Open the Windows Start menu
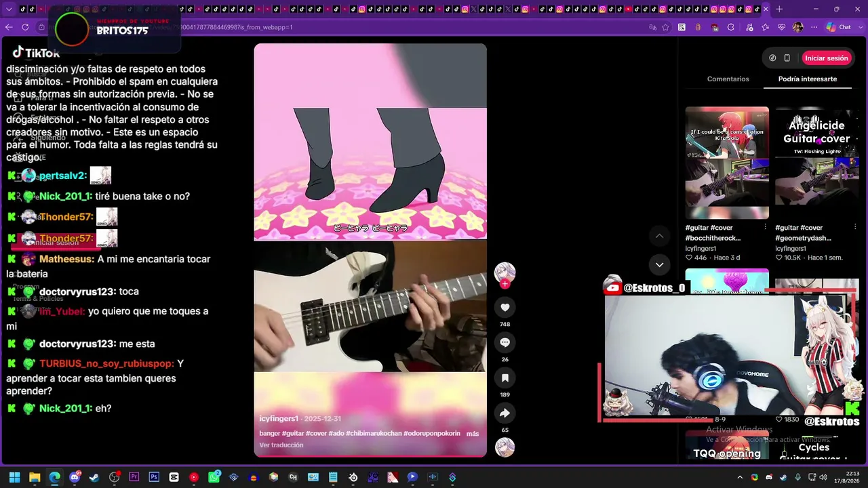 (14, 477)
